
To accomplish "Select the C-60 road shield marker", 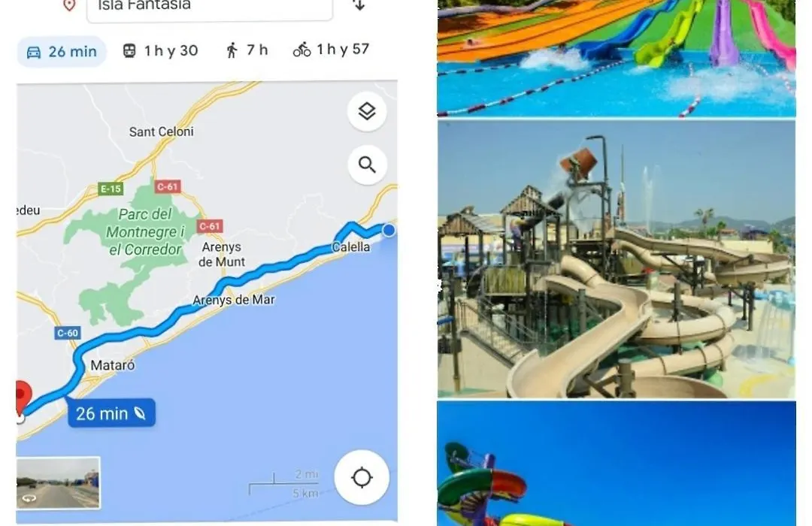I will (x=68, y=333).
